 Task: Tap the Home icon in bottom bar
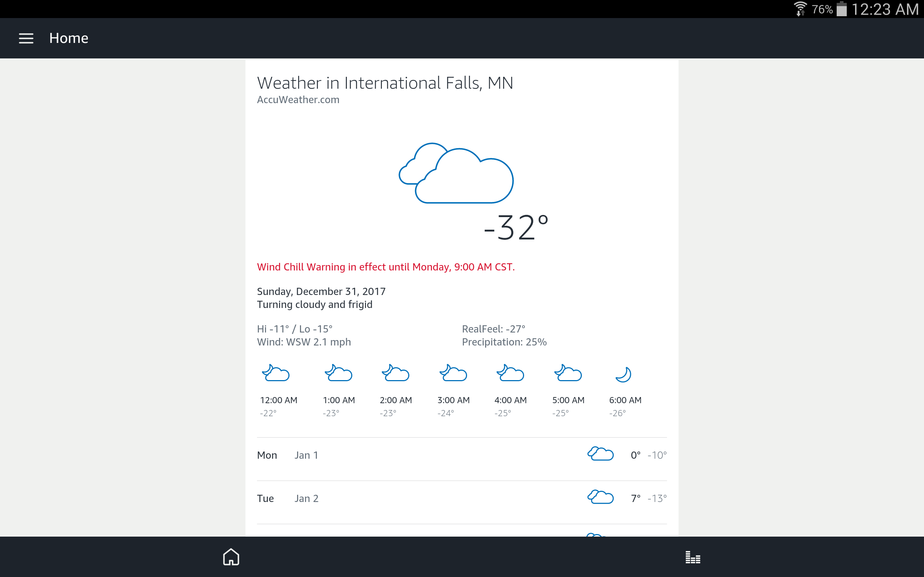coord(231,557)
